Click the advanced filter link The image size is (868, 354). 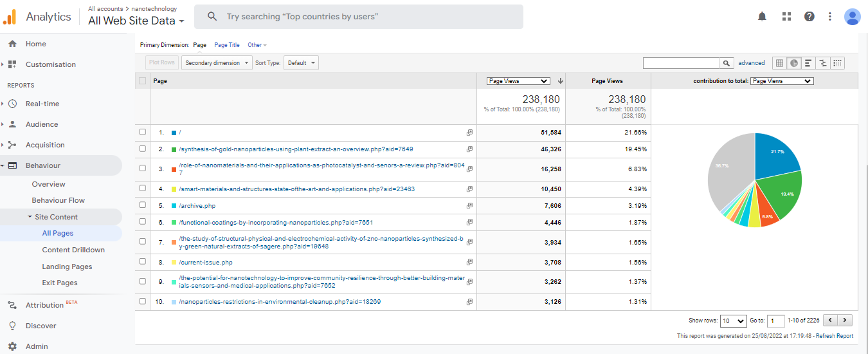click(751, 63)
